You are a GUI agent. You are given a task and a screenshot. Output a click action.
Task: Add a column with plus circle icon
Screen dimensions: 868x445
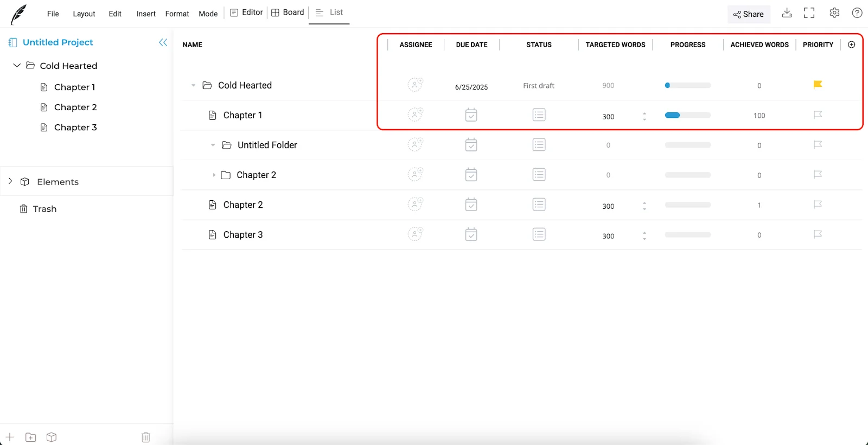pos(852,44)
